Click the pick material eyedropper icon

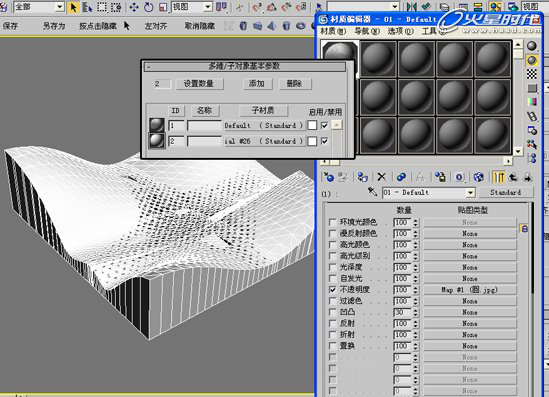372,192
